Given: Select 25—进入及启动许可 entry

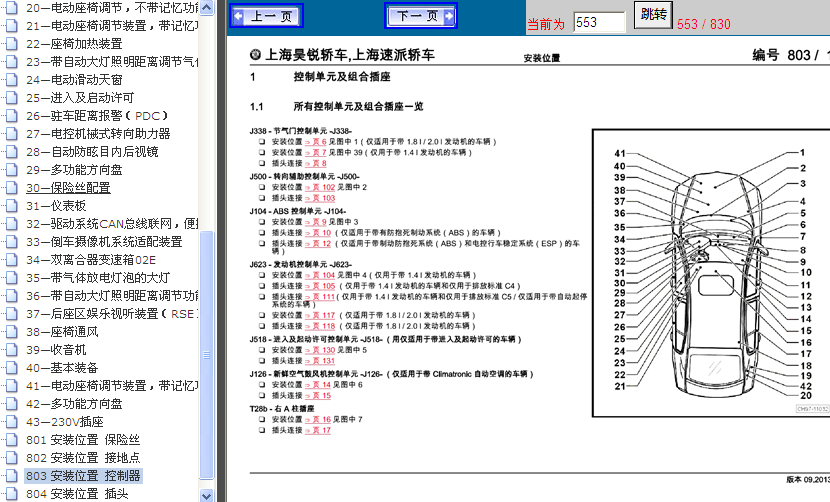Looking at the screenshot, I should (80, 98).
